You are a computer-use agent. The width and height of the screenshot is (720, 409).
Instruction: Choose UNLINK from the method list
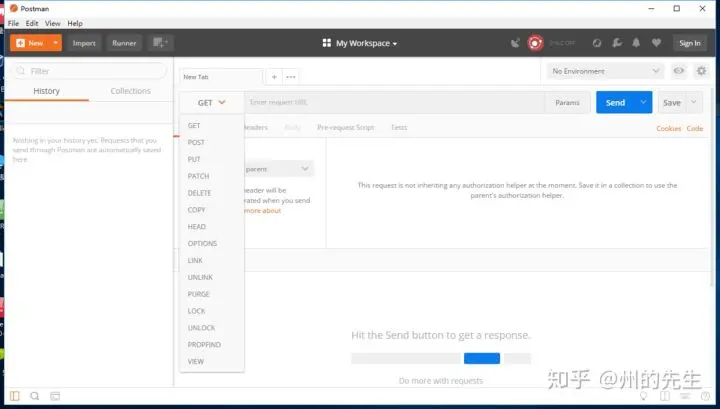pyautogui.click(x=212, y=277)
